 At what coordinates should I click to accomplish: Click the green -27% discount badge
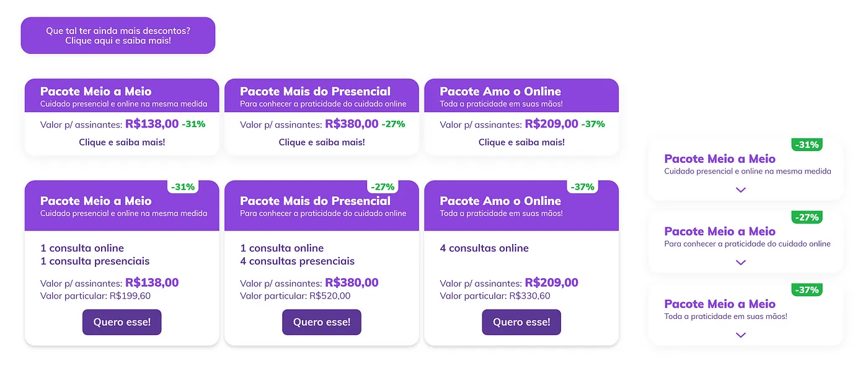pyautogui.click(x=807, y=217)
